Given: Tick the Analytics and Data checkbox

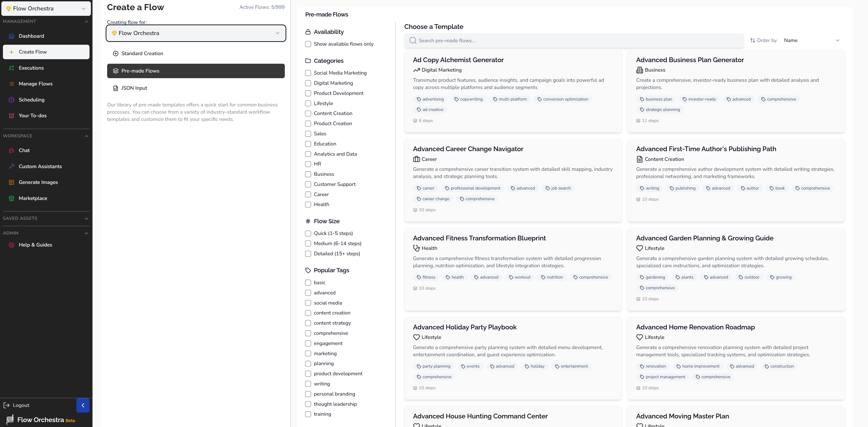Looking at the screenshot, I should pyautogui.click(x=308, y=154).
